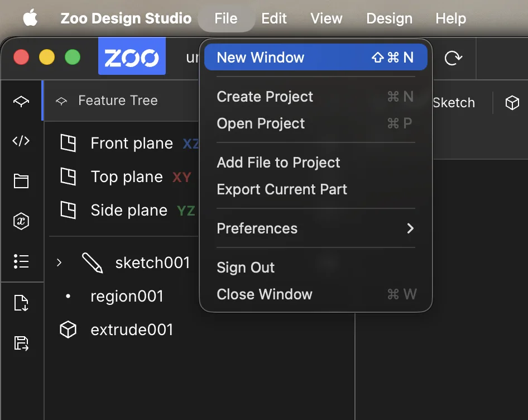Click the green fullscreen window button

click(73, 56)
